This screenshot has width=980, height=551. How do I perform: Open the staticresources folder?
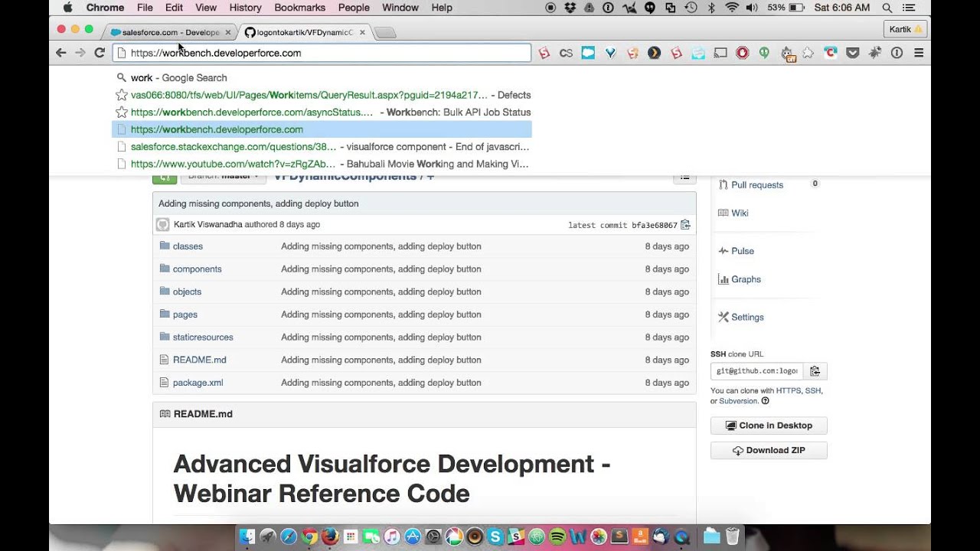point(203,337)
